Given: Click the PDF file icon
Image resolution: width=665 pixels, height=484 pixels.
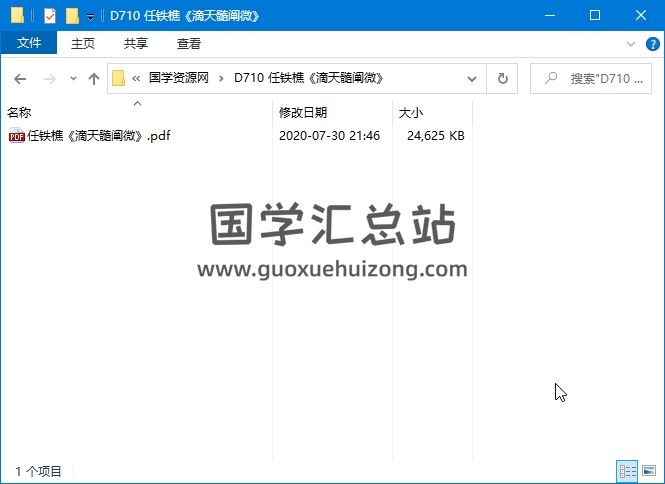Looking at the screenshot, I should [x=17, y=136].
